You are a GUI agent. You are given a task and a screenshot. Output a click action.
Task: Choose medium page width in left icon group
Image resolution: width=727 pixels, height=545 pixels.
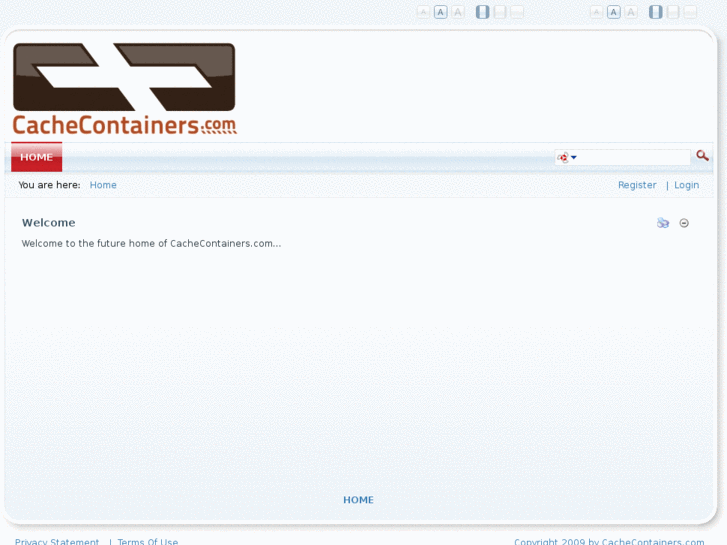pos(500,12)
